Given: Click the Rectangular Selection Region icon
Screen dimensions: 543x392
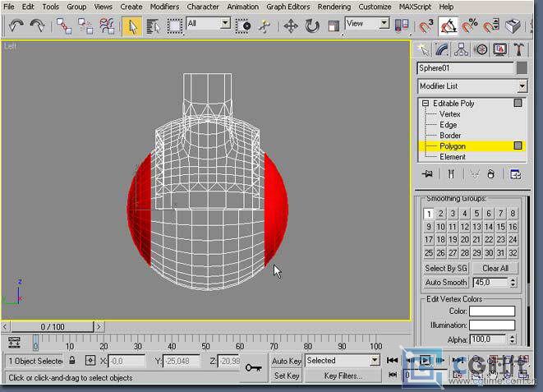Looking at the screenshot, I should (174, 26).
